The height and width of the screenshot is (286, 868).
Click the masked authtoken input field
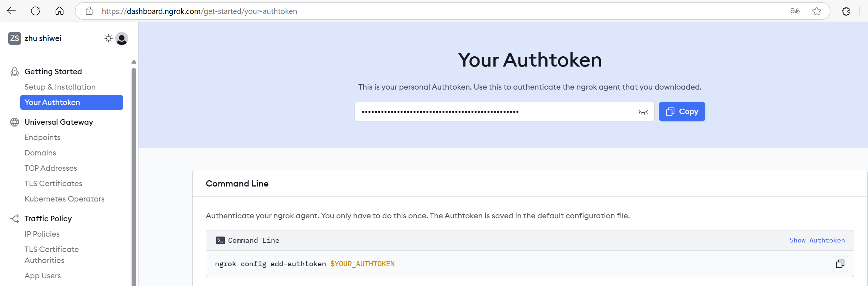pyautogui.click(x=504, y=112)
